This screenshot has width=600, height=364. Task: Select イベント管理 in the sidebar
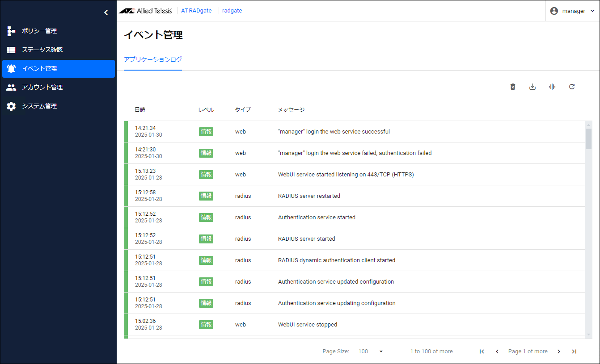click(59, 69)
